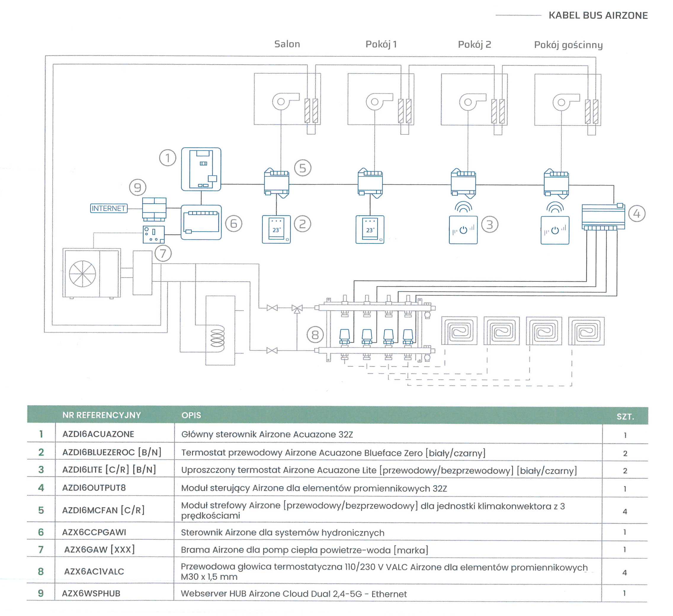Click the Przewodowa głowica termostatyczna description
Screen dimensions: 673x616
coord(384,572)
